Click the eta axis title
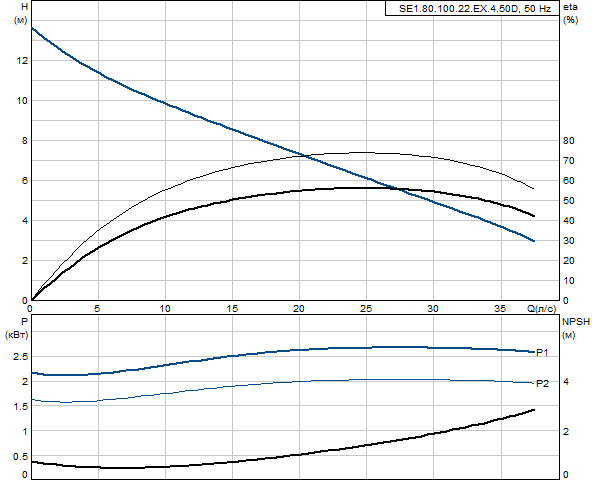This screenshot has height=480, width=592. point(570,7)
